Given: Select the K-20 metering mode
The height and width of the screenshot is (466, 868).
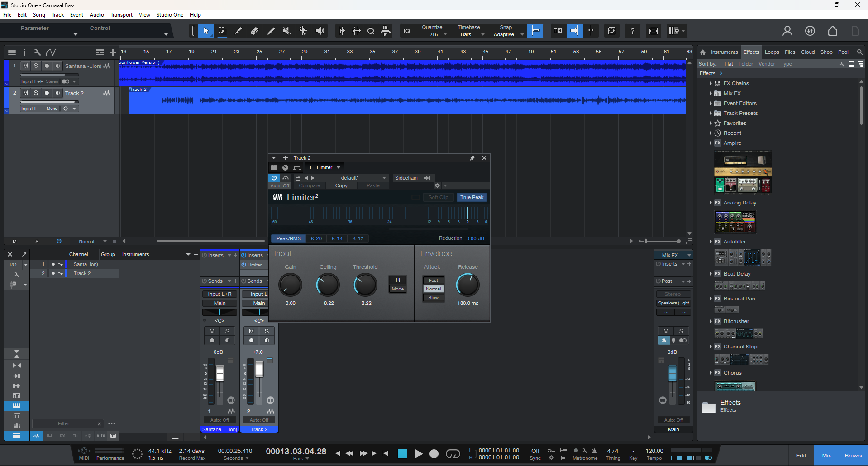Looking at the screenshot, I should click(x=316, y=238).
